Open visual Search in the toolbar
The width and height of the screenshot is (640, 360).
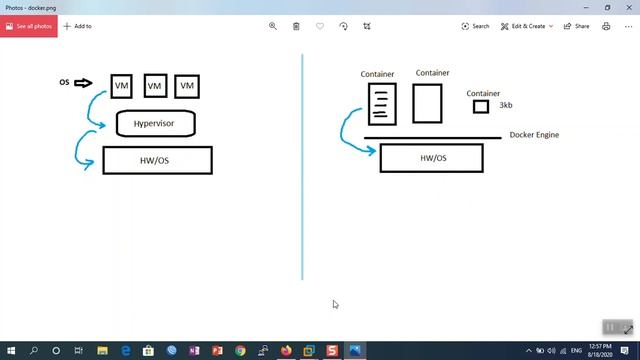[475, 26]
